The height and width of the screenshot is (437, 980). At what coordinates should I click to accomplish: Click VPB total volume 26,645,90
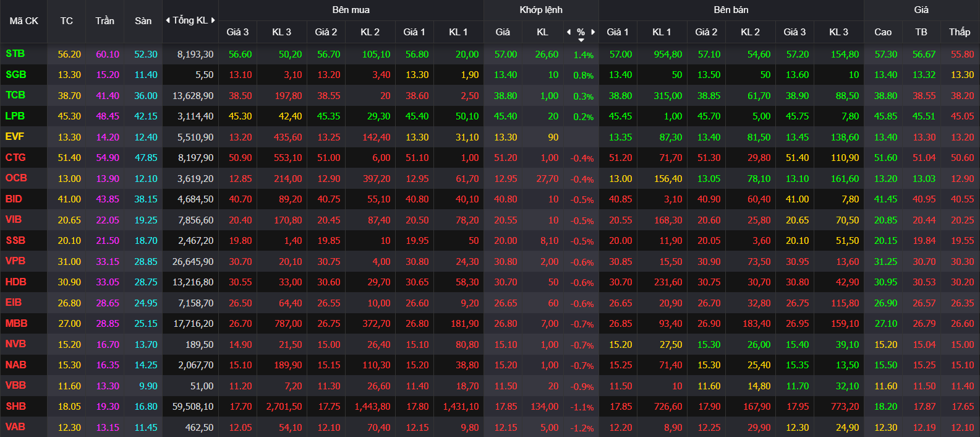pos(193,262)
